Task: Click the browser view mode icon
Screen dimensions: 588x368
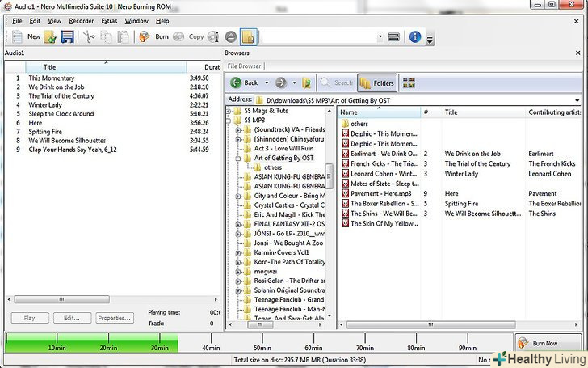Action: [408, 82]
